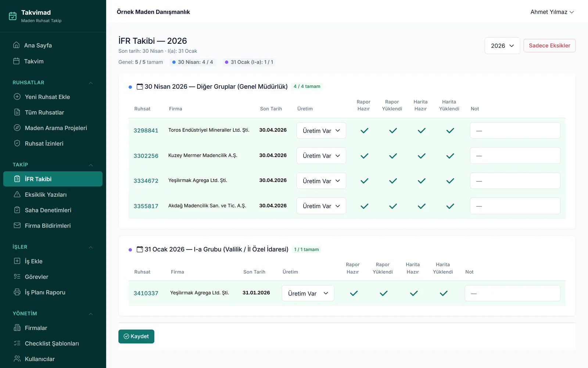
Task: Click the Takvim calendar icon
Action: [16, 61]
